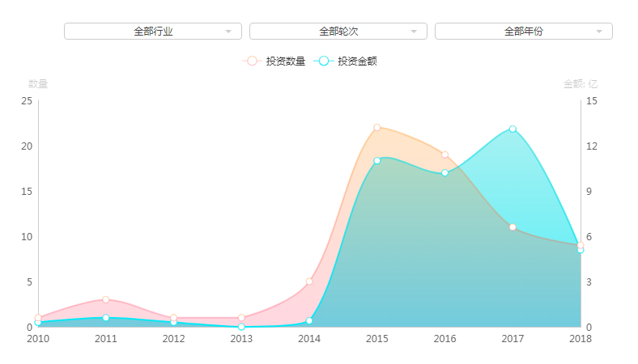This screenshot has height=364, width=638.
Task: Select the 2011 投资金额 data point
Action: 106,318
